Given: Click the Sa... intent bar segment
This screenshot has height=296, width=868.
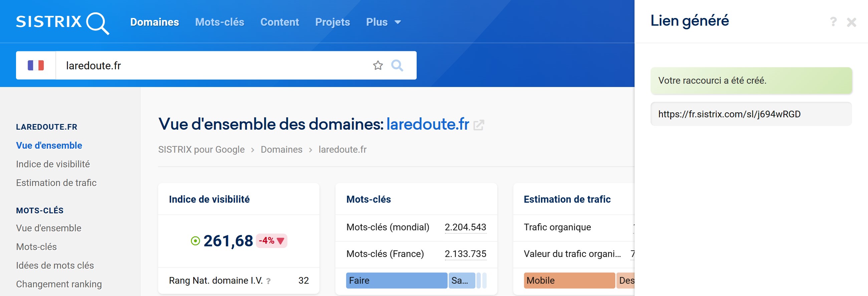Looking at the screenshot, I should tap(461, 281).
